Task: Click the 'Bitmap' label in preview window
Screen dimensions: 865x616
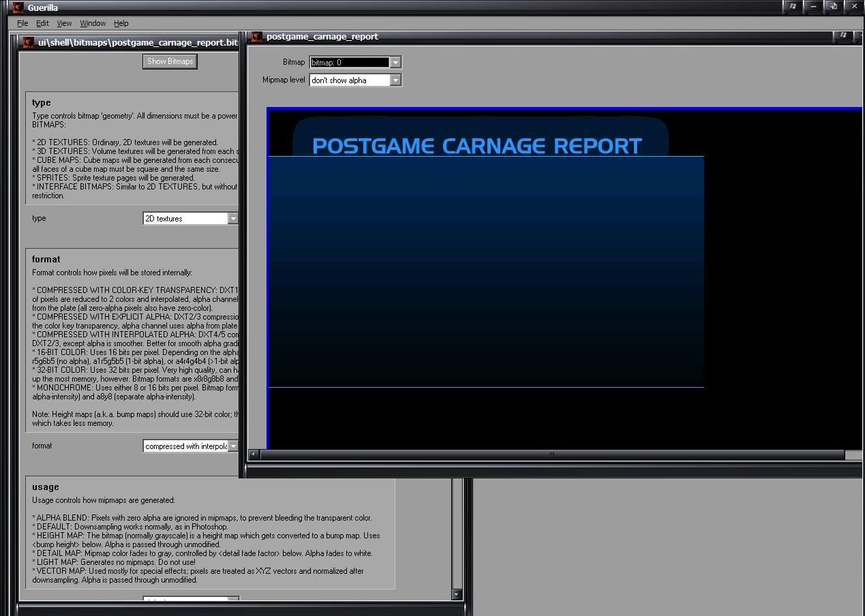Action: [x=294, y=62]
